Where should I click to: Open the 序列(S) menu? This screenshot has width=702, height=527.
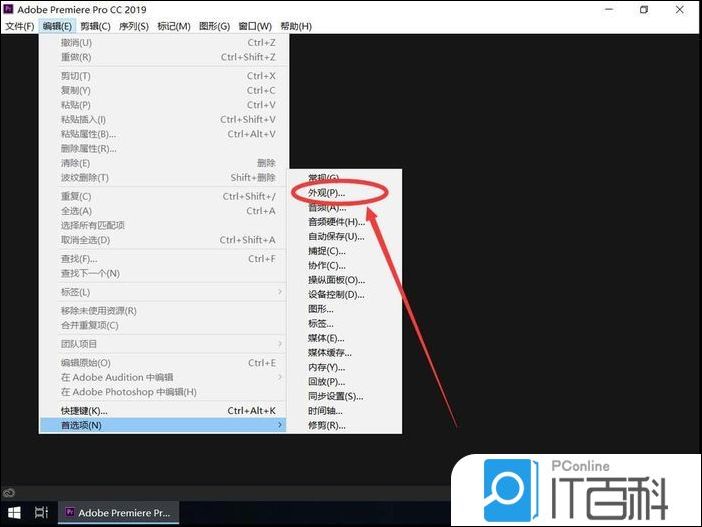point(133,26)
